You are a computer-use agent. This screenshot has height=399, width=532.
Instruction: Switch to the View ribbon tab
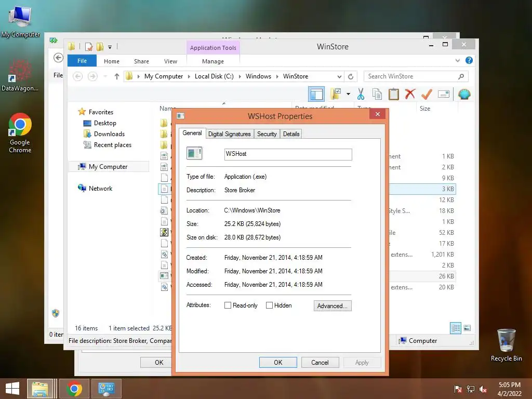click(170, 61)
